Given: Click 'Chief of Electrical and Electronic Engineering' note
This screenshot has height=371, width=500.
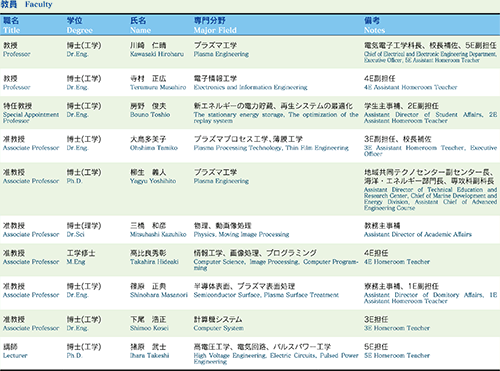Looking at the screenshot, I should pos(430,57).
